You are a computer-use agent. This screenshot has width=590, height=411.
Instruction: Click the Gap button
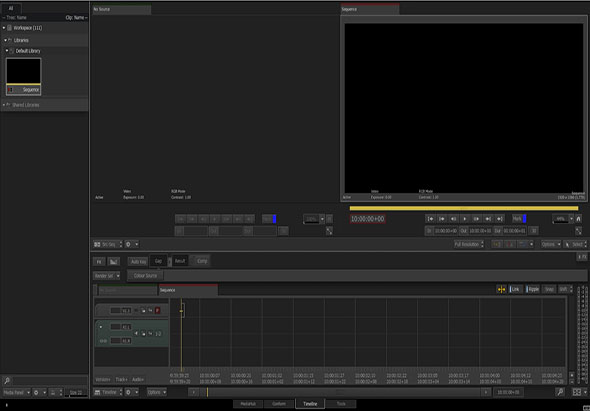click(158, 261)
